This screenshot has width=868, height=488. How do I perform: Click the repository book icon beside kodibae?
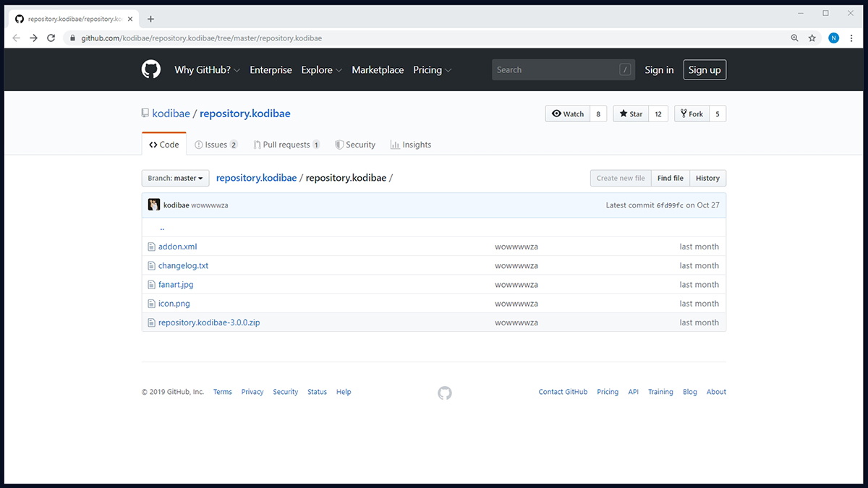tap(145, 114)
